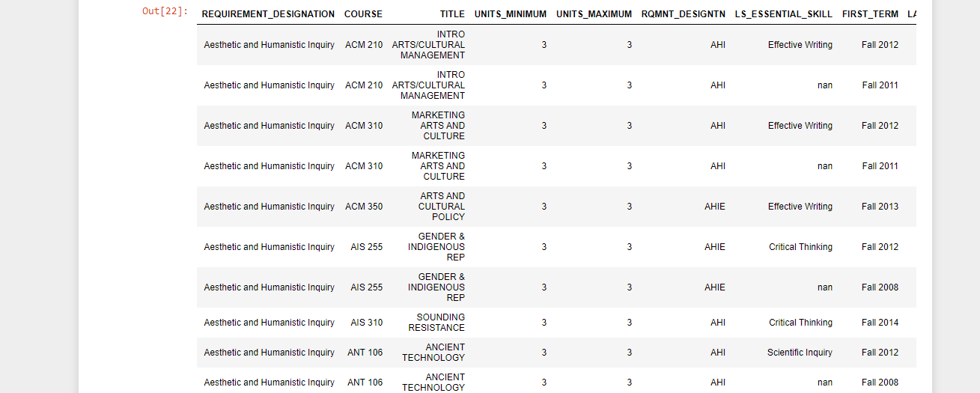Select AIS 255 course cell in Fall 2012 row
980x393 pixels.
[x=367, y=247]
